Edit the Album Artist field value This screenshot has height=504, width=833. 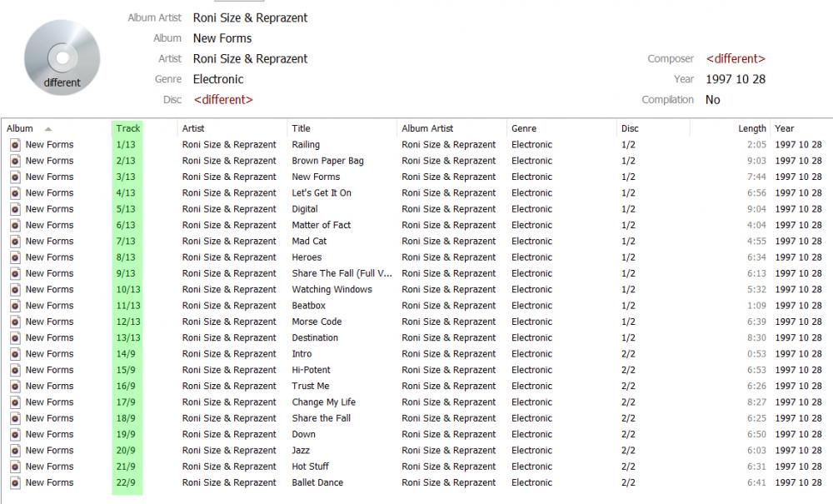click(x=250, y=17)
